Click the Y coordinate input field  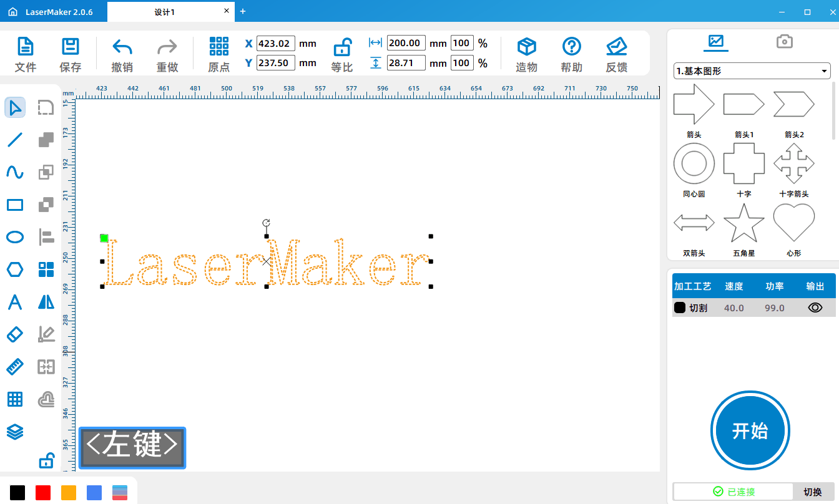pyautogui.click(x=276, y=62)
